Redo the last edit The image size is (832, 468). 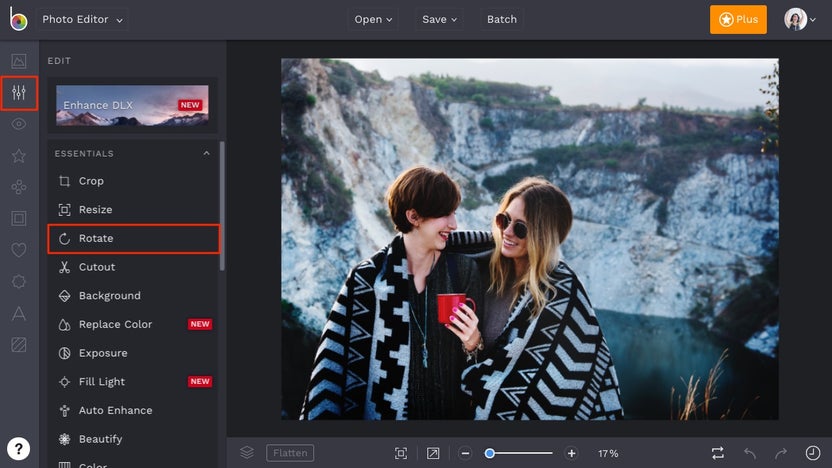point(781,453)
